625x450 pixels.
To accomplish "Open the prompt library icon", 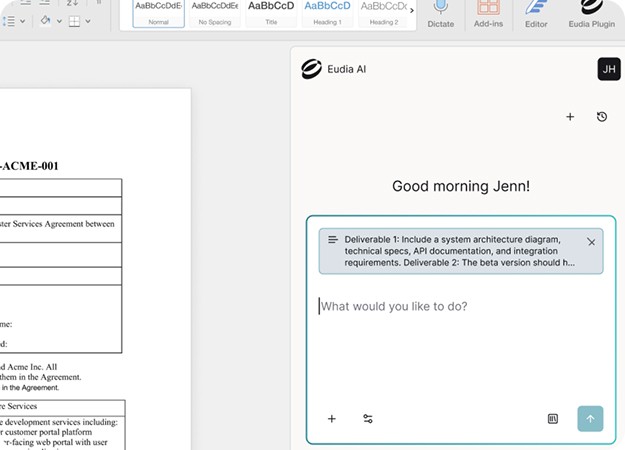I will tap(552, 419).
